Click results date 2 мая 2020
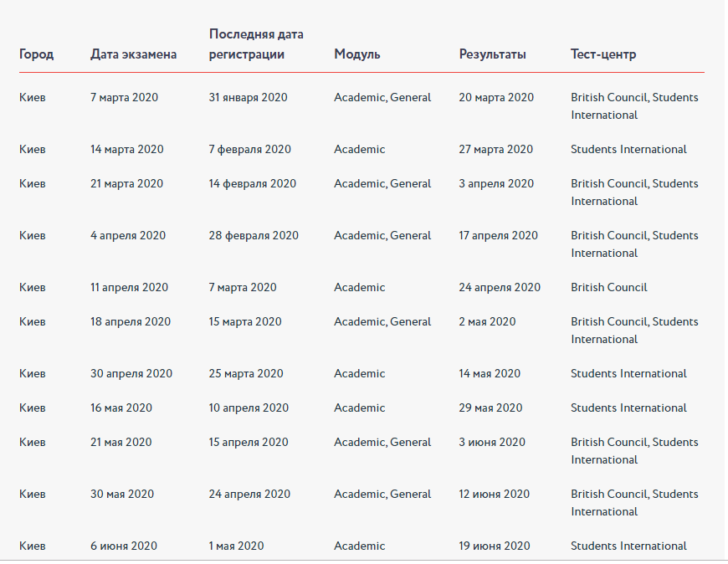Screen dimensions: 728x564 point(487,321)
